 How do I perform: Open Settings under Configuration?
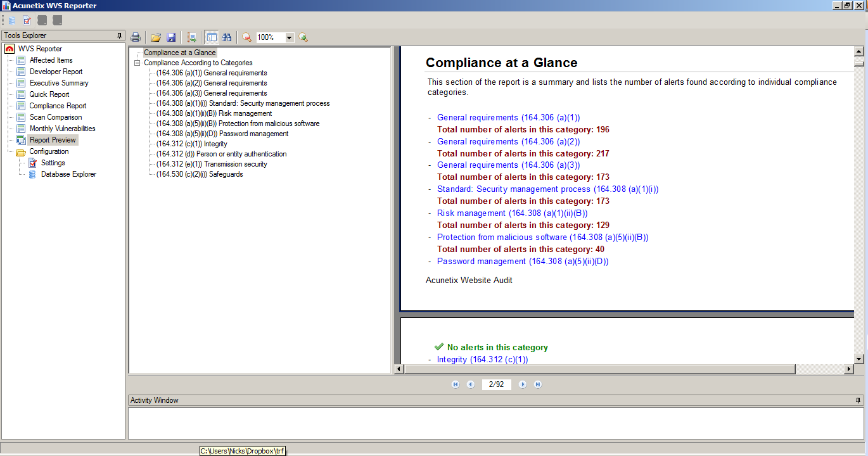[53, 163]
